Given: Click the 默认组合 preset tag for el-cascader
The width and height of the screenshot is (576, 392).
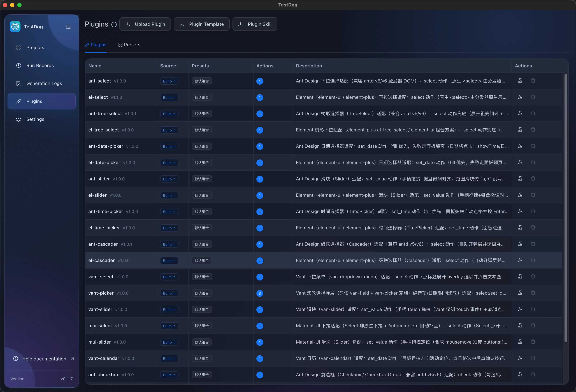Looking at the screenshot, I should click(201, 261).
